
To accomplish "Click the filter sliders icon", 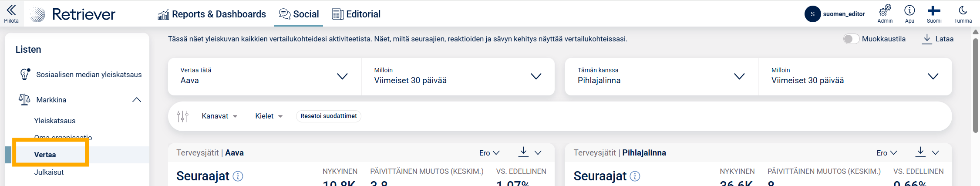I will click(x=183, y=116).
